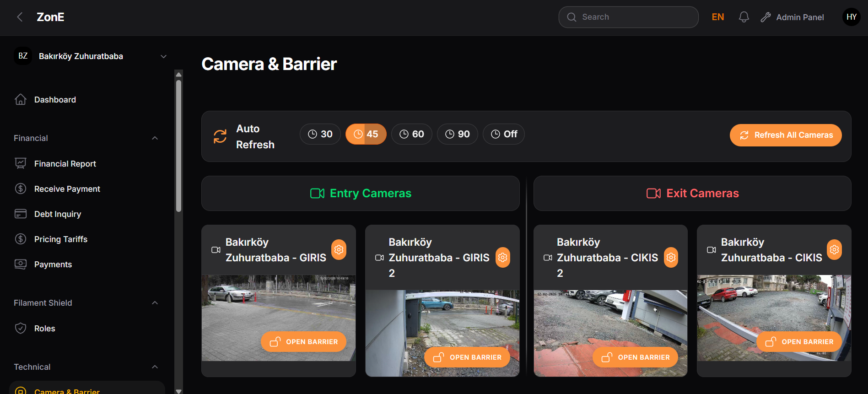Set auto refresh to 45 seconds

pos(366,134)
